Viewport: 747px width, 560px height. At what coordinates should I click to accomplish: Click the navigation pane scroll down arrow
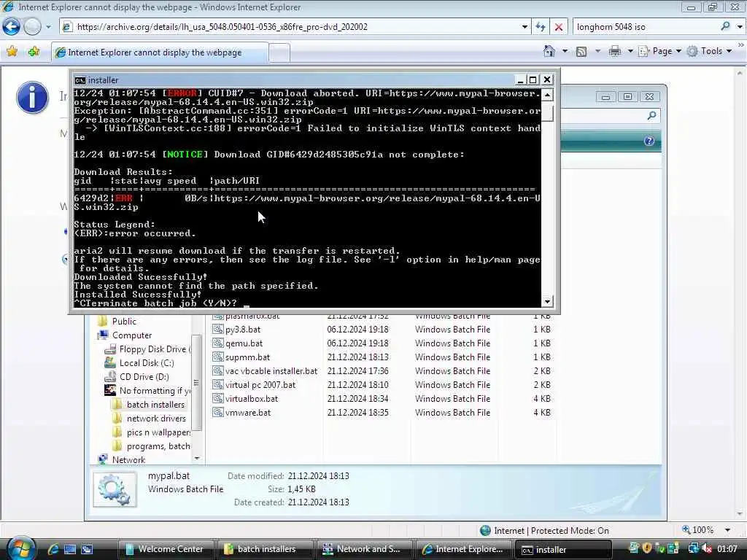197,458
